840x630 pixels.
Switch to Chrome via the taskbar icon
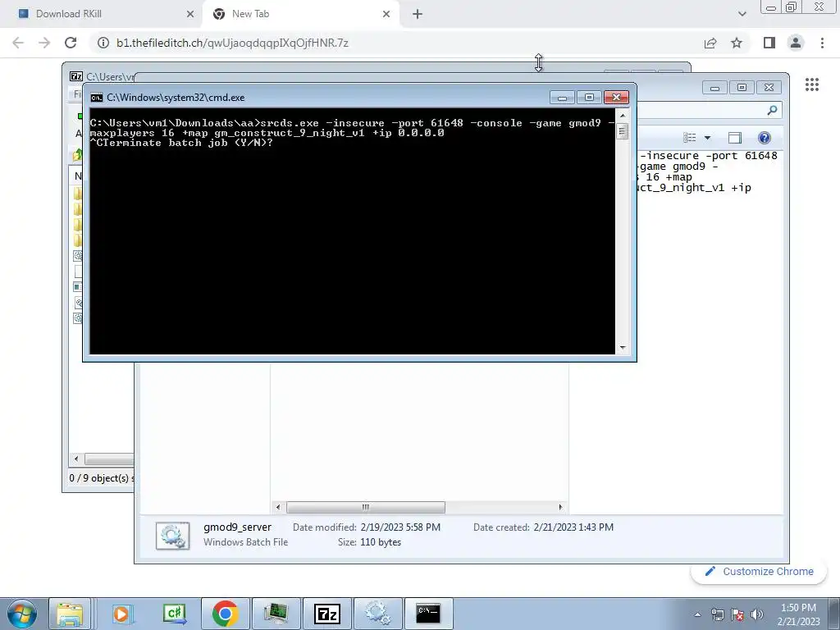[x=225, y=614]
